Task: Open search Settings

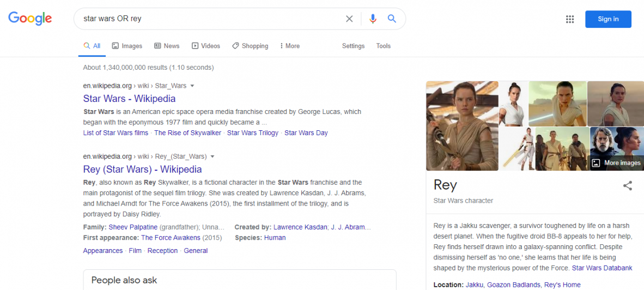Action: point(353,46)
